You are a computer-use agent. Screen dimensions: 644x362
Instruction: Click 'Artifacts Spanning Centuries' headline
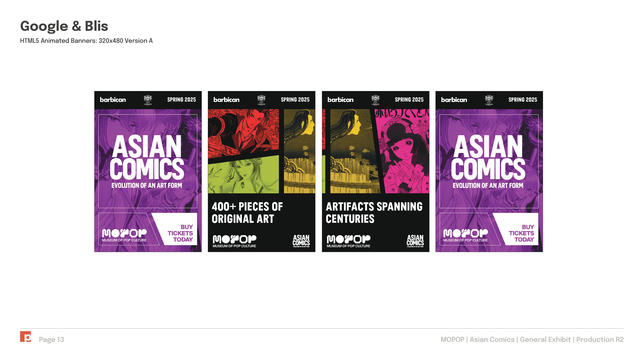[x=374, y=213]
